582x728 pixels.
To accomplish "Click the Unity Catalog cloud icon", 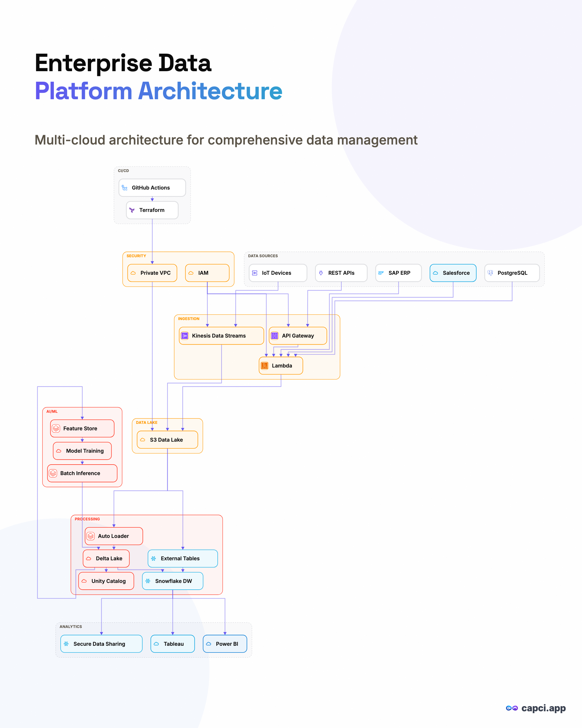I will (84, 581).
